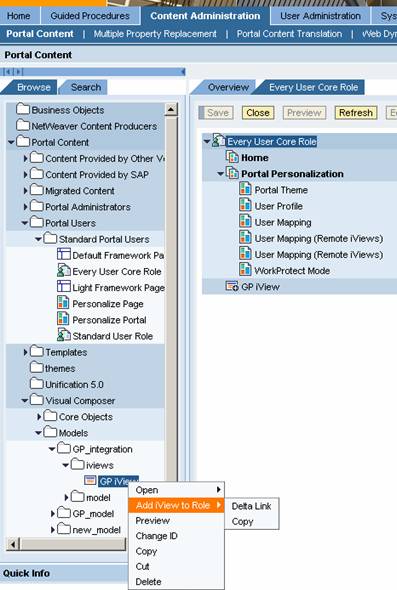Select Delete from context menu
This screenshot has height=590, width=397.
tap(176, 582)
